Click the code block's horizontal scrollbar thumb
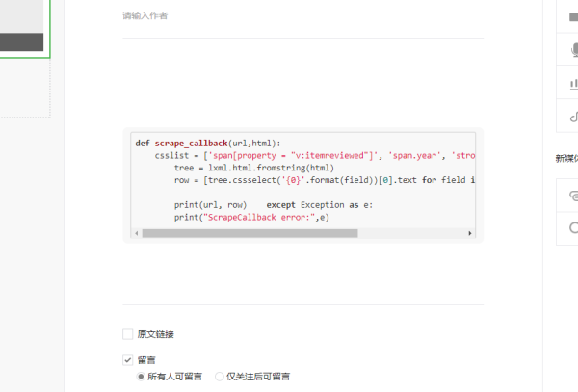 (249, 233)
